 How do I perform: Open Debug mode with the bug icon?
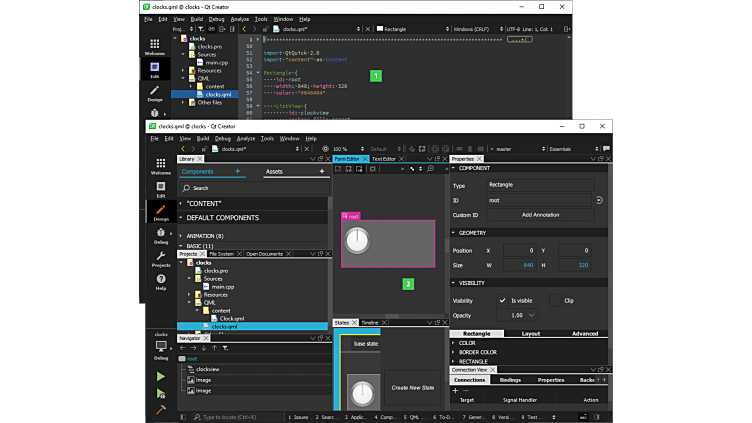coord(161,235)
